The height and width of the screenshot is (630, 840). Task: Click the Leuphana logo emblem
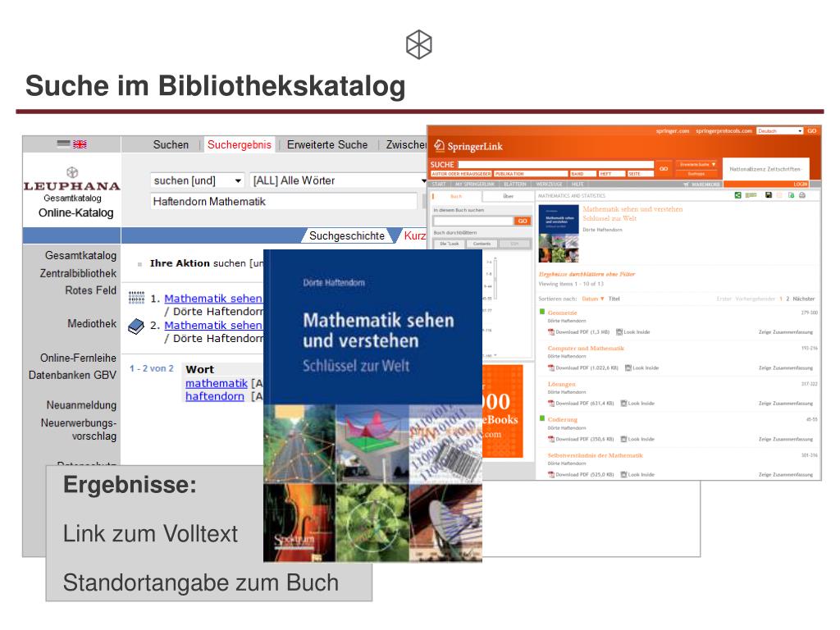pos(72,172)
